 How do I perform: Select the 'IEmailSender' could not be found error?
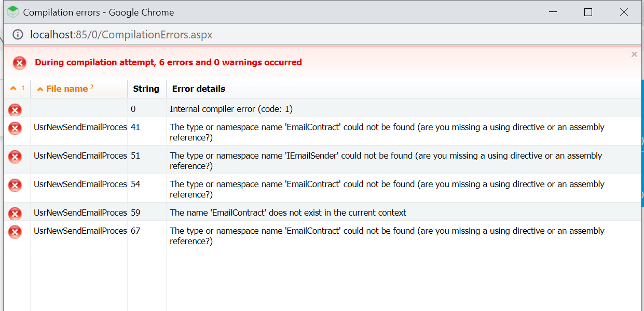click(386, 161)
